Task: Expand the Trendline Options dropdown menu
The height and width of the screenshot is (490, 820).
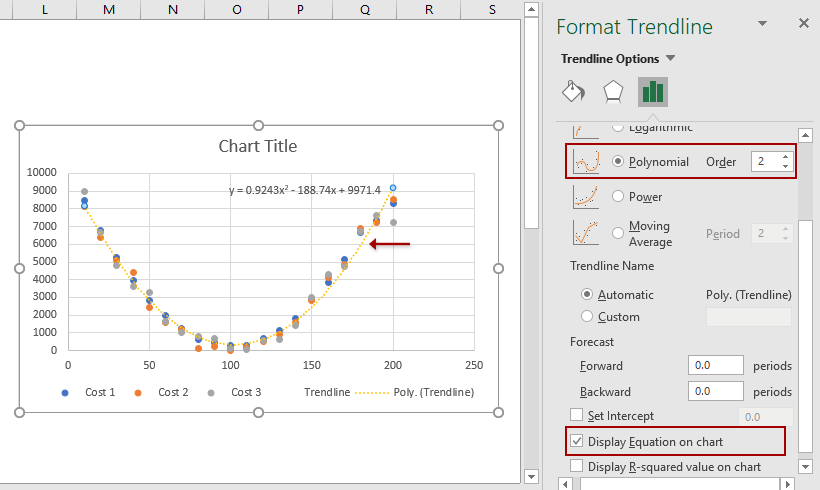Action: pyautogui.click(x=671, y=59)
